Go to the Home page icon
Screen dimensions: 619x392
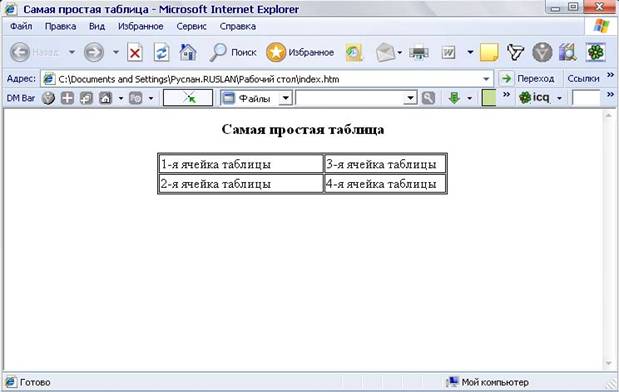click(188, 52)
